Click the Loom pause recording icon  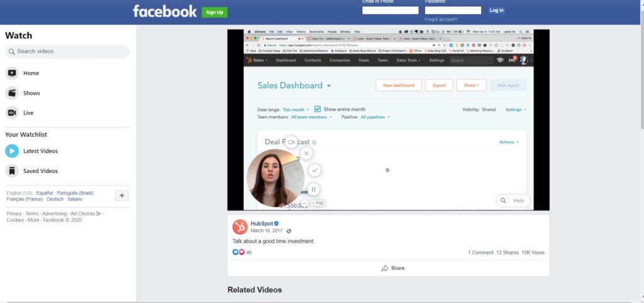313,189
